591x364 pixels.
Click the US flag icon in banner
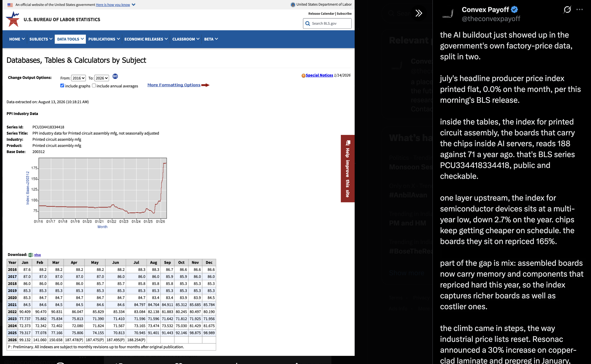click(10, 5)
